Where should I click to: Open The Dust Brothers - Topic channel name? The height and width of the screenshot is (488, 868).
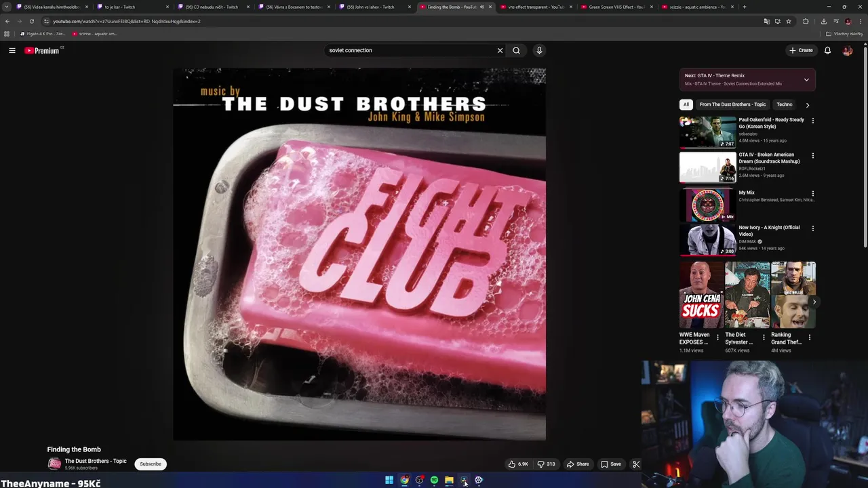[96, 461]
